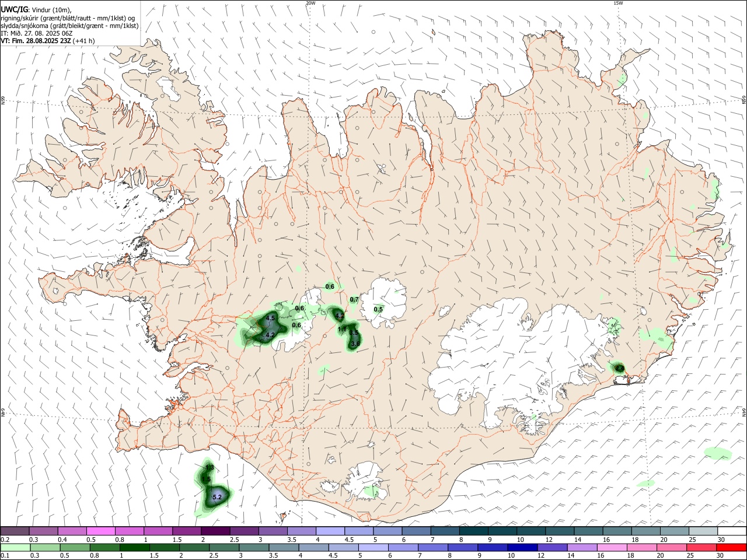Image resolution: width=747 pixels, height=560 pixels.
Task: Click the small white glacier near the south coast
Action: click(x=366, y=480)
